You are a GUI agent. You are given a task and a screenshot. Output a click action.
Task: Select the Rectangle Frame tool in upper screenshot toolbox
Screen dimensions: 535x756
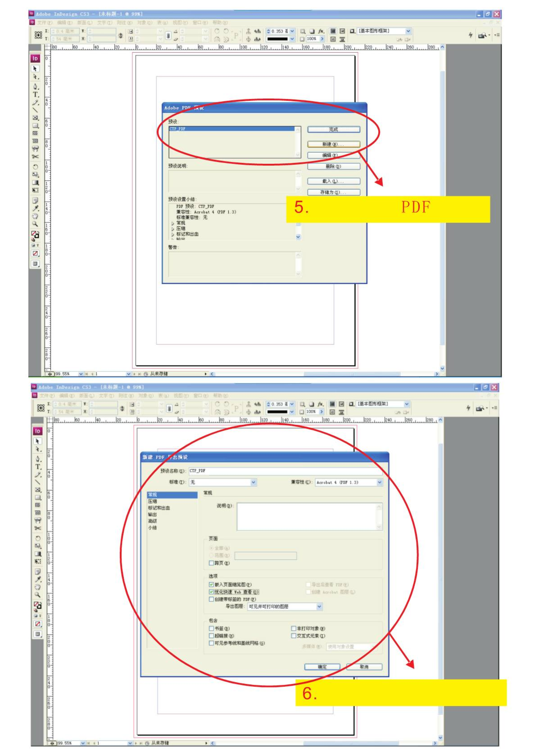point(35,118)
